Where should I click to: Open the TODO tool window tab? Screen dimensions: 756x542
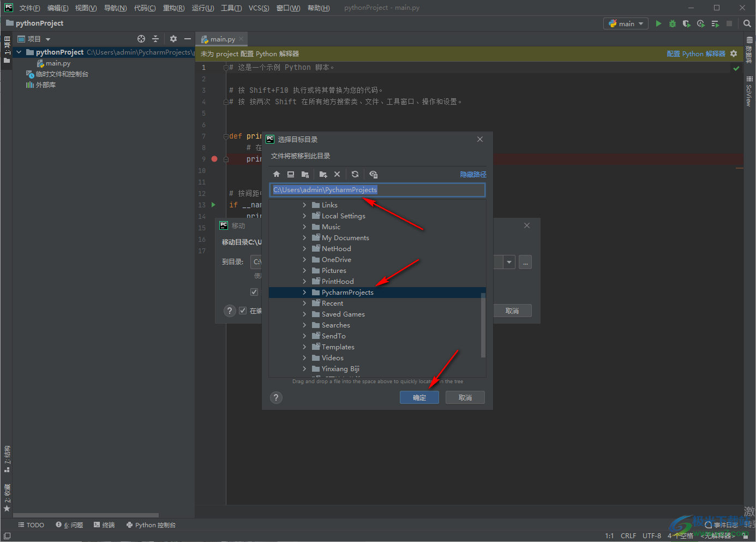[x=32, y=525]
